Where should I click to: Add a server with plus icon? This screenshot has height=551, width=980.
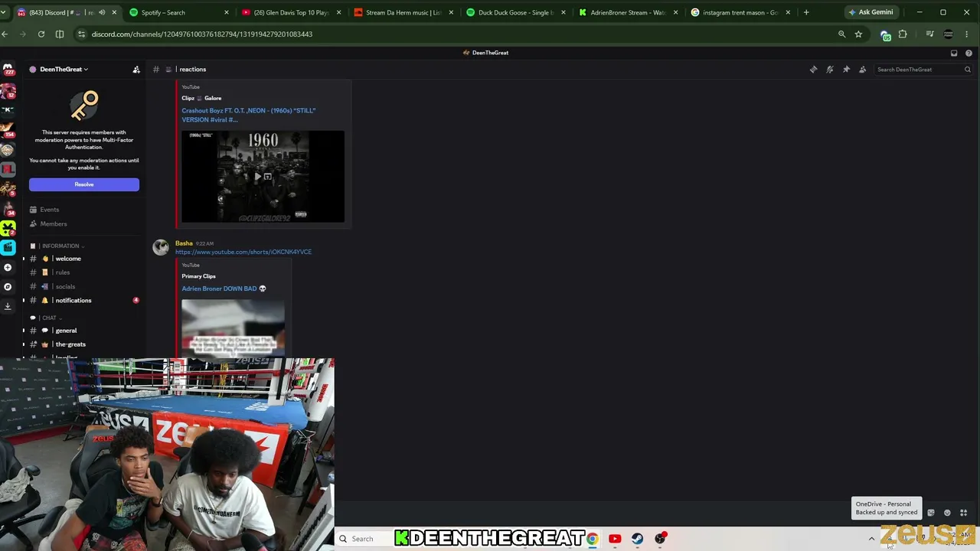(8, 267)
